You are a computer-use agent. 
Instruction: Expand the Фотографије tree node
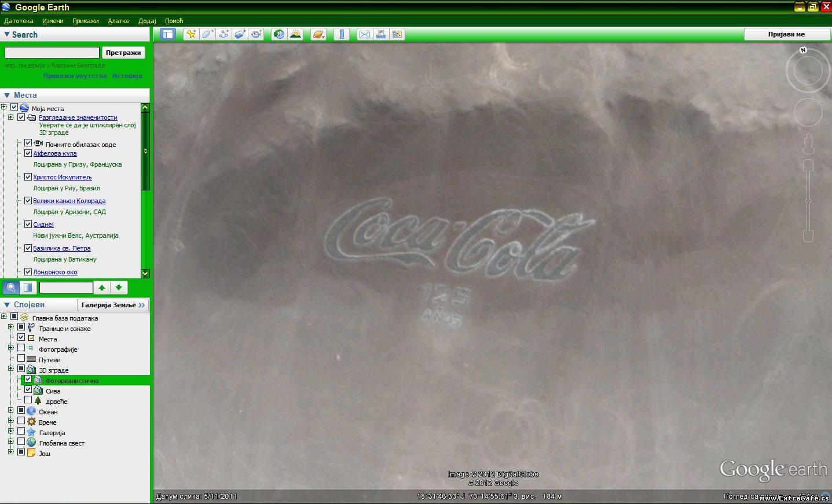point(10,348)
